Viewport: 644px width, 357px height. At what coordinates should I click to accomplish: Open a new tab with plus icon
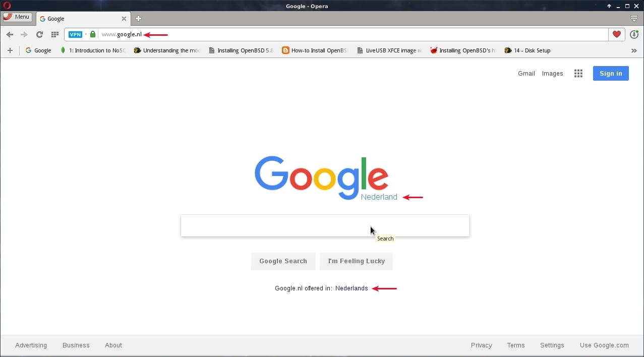138,19
